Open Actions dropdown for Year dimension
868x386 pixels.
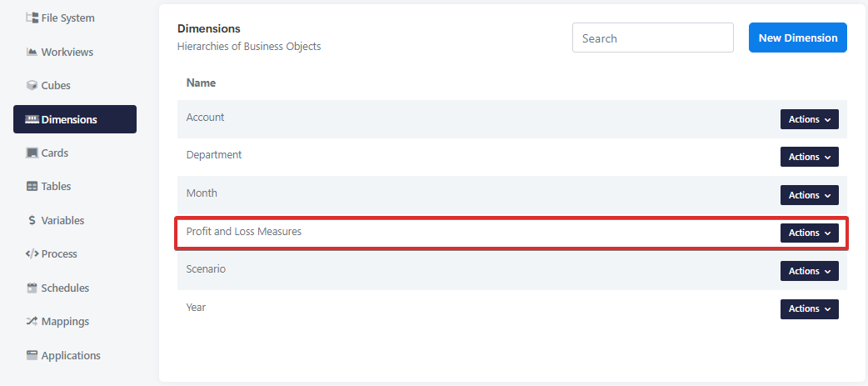pos(809,308)
